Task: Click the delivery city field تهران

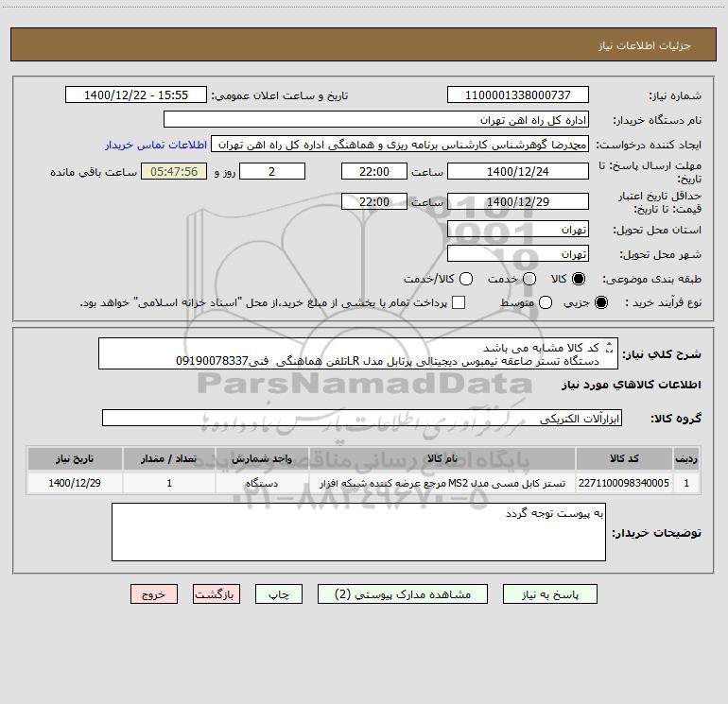Action: click(x=518, y=254)
